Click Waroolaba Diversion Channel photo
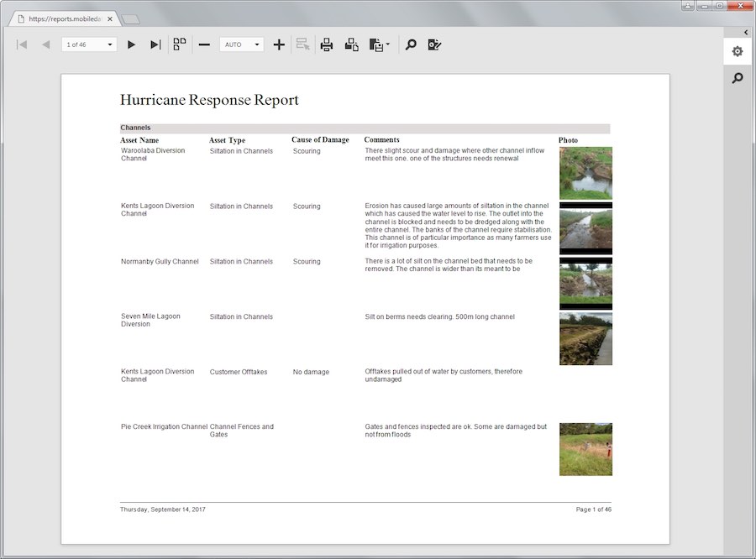This screenshot has height=559, width=756. click(585, 173)
